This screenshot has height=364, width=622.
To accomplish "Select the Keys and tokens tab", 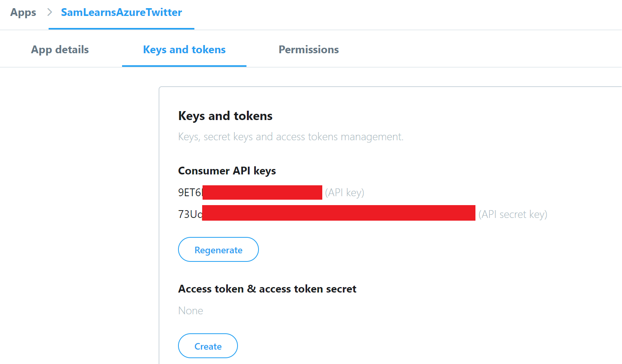I will coord(184,50).
